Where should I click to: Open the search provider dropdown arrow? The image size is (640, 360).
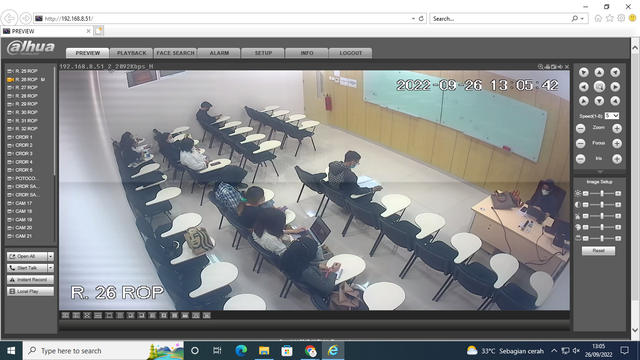[582, 19]
